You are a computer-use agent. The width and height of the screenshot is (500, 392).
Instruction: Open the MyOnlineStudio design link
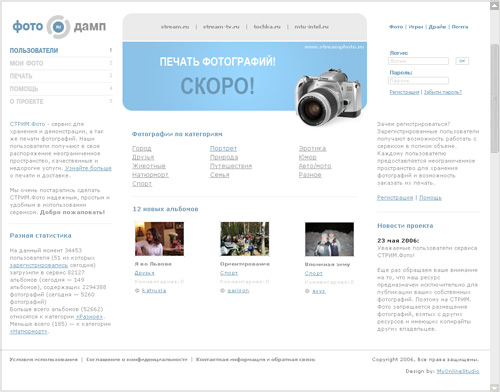458,371
